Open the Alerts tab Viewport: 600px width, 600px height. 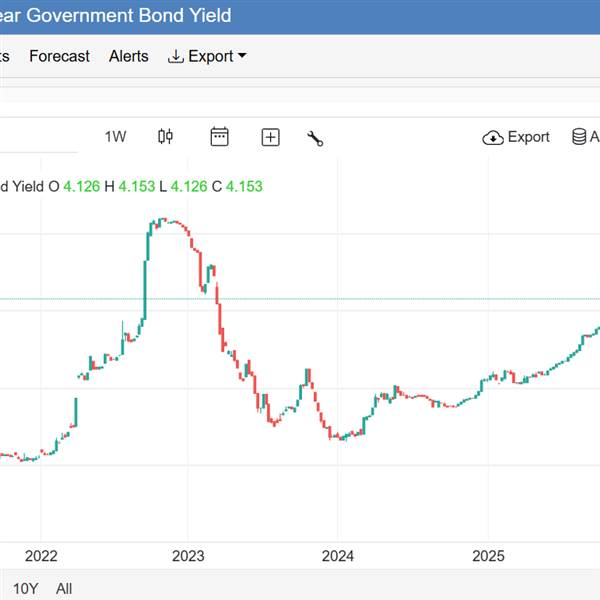click(x=129, y=56)
